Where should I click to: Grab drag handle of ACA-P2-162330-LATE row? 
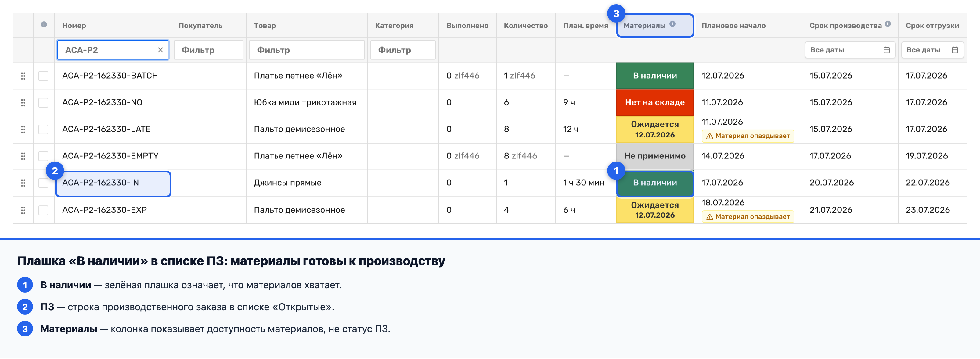pyautogui.click(x=23, y=130)
